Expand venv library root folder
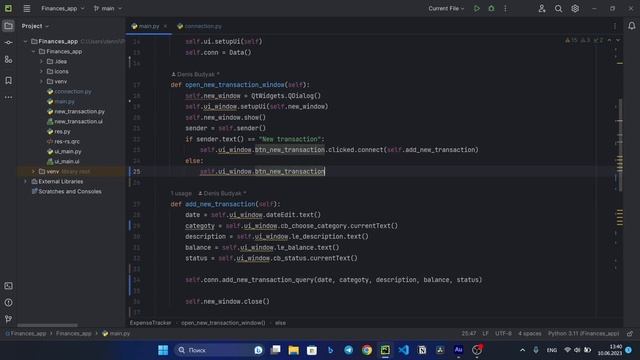640x360 pixels. click(33, 171)
